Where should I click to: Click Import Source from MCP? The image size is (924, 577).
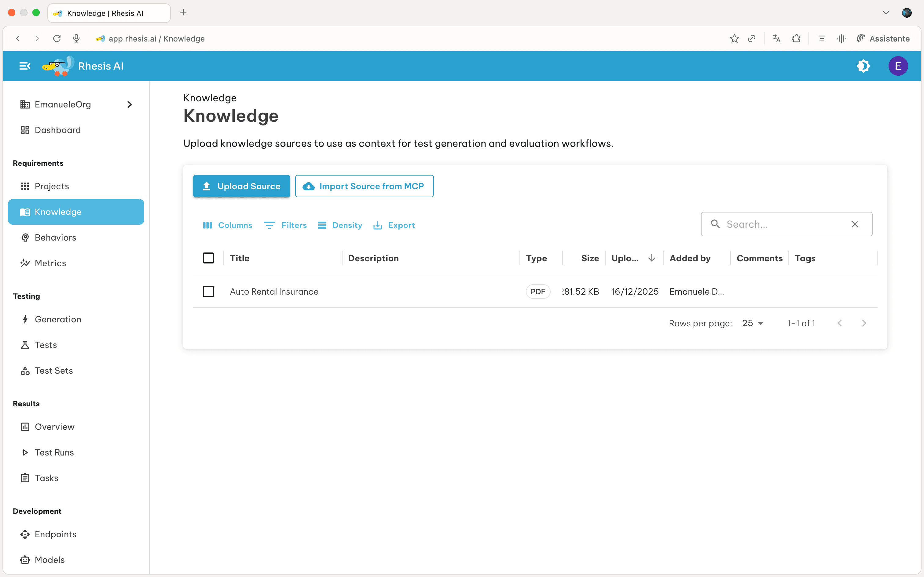[x=364, y=186]
